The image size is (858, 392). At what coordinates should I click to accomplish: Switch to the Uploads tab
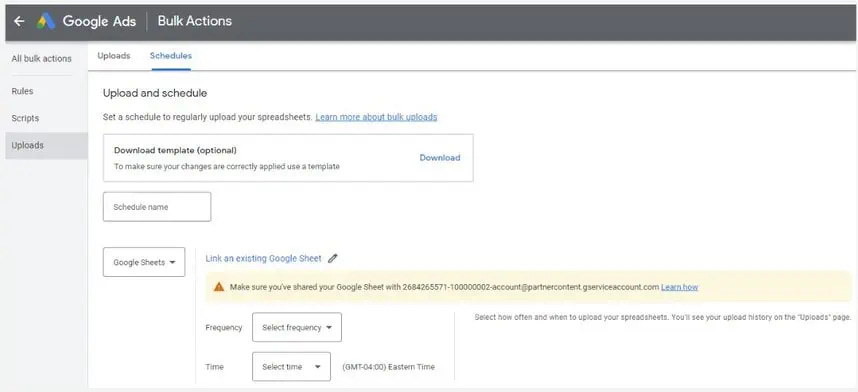114,56
